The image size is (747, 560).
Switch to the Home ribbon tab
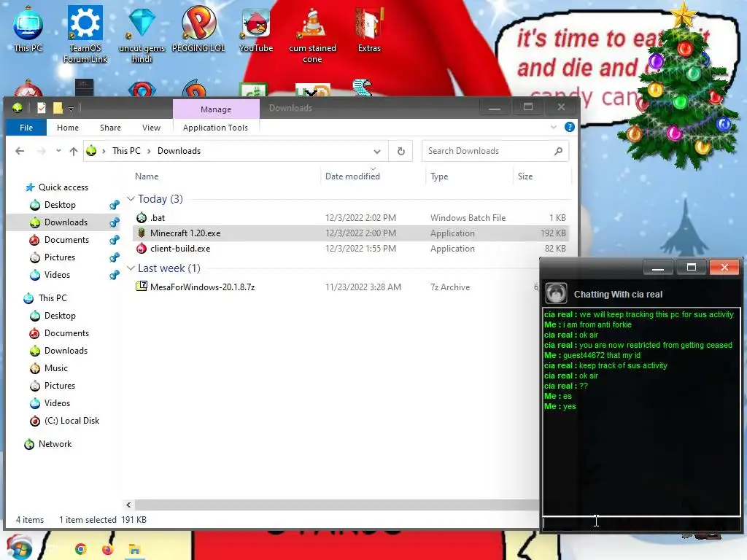tap(68, 128)
